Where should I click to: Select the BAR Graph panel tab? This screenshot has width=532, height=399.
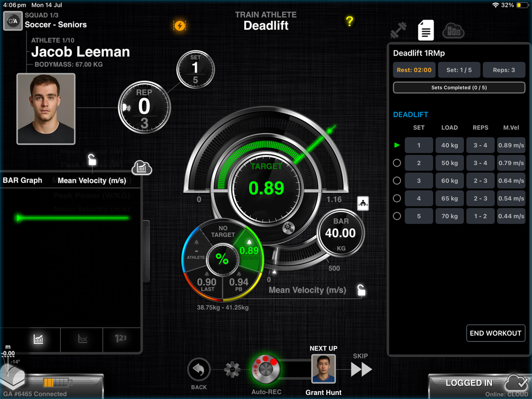(x=22, y=180)
